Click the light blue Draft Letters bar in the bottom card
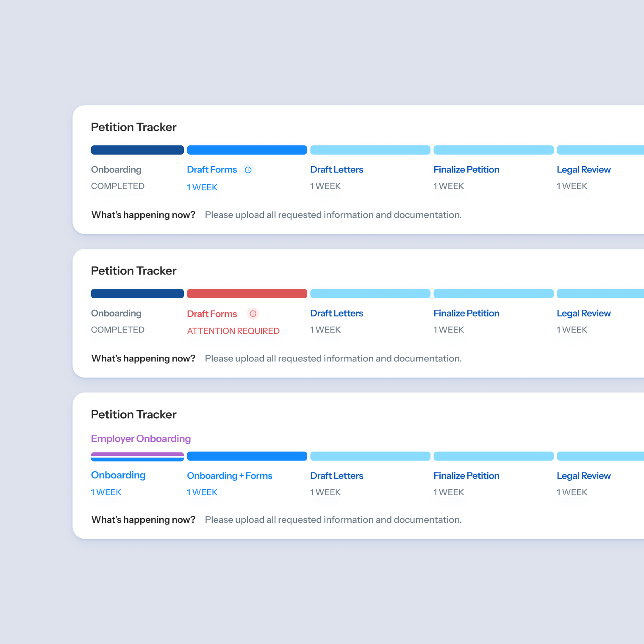The width and height of the screenshot is (644, 644). (370, 456)
